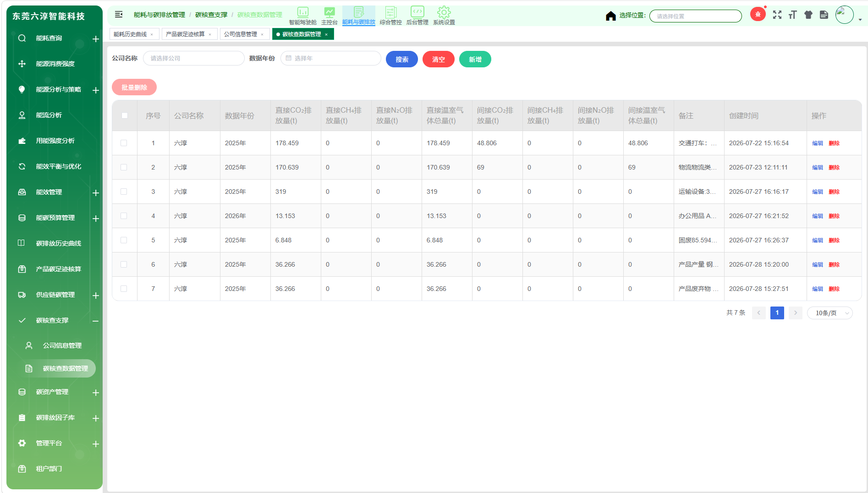Open the 智能驾驶舱 module icon

point(302,16)
